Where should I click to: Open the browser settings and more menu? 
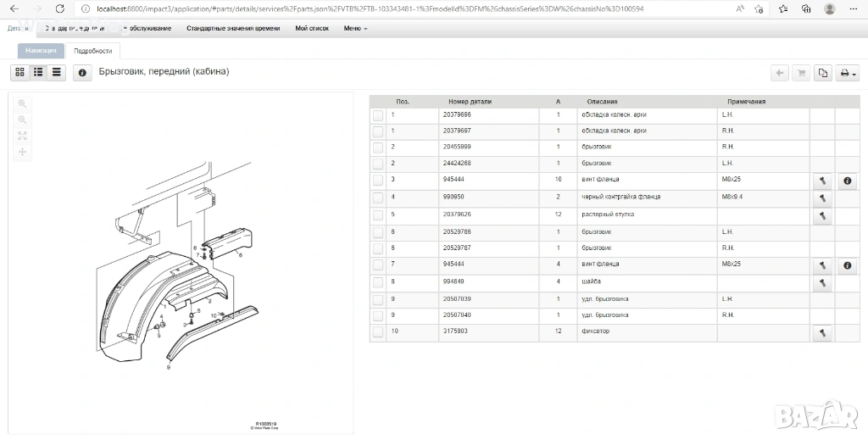854,8
